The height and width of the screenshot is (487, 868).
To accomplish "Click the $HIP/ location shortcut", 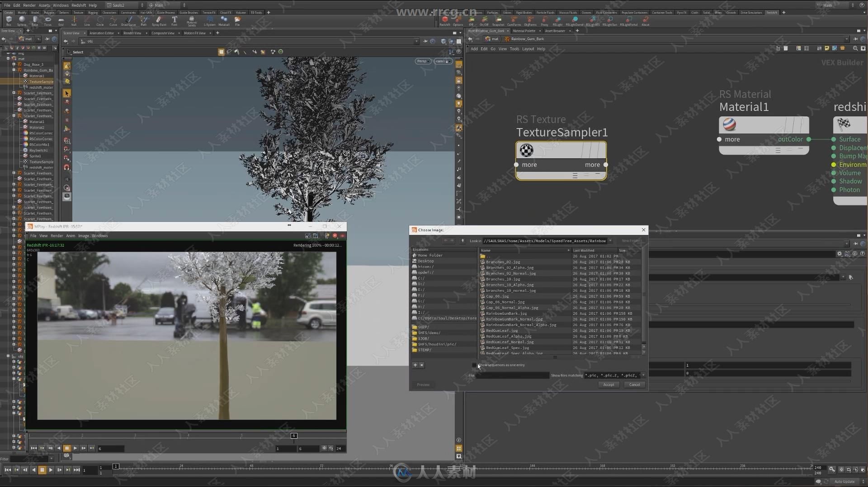I will tap(423, 327).
